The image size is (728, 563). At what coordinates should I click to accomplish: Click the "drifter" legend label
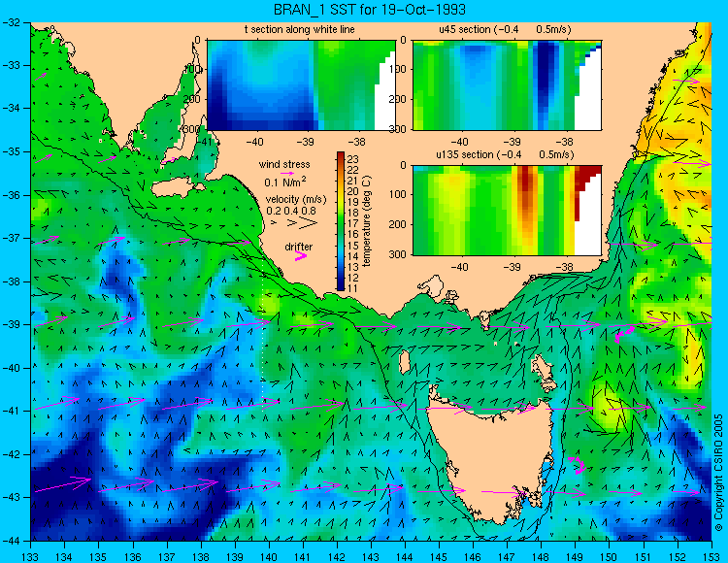coord(299,247)
